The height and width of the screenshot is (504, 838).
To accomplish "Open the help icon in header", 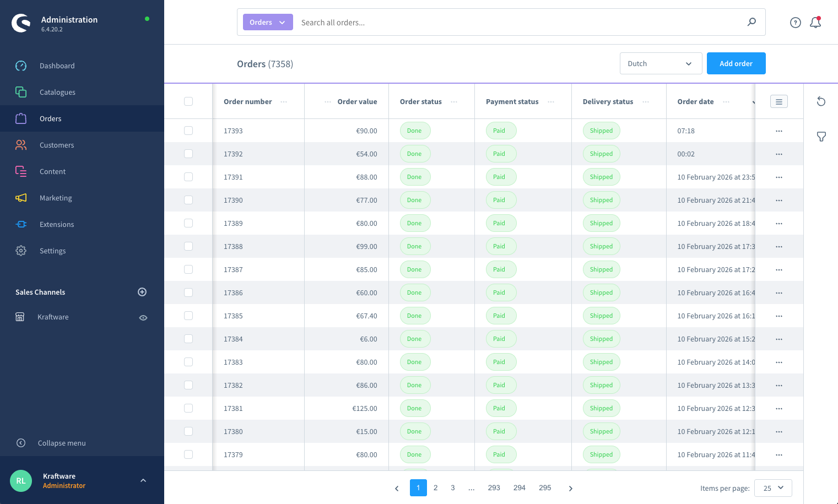I will click(795, 23).
